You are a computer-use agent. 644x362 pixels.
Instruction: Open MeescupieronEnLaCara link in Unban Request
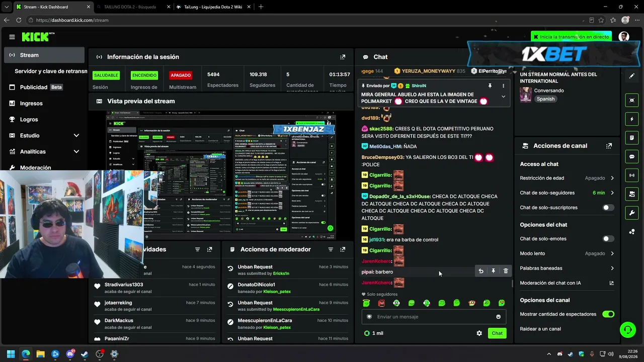296,309
